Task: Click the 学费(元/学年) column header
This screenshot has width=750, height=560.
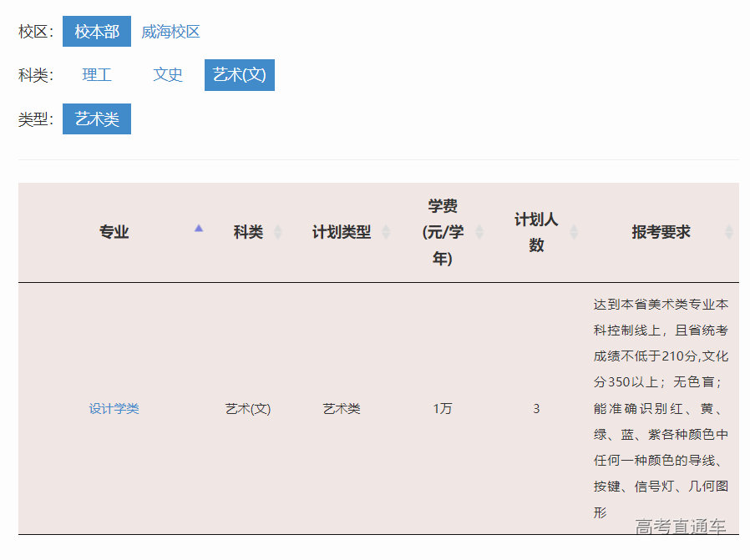Action: (x=442, y=232)
